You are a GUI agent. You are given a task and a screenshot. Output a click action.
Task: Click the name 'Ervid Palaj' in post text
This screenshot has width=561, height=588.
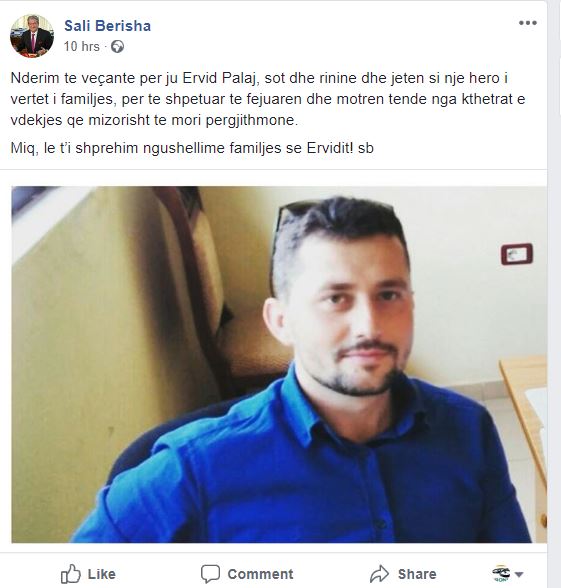pos(221,78)
